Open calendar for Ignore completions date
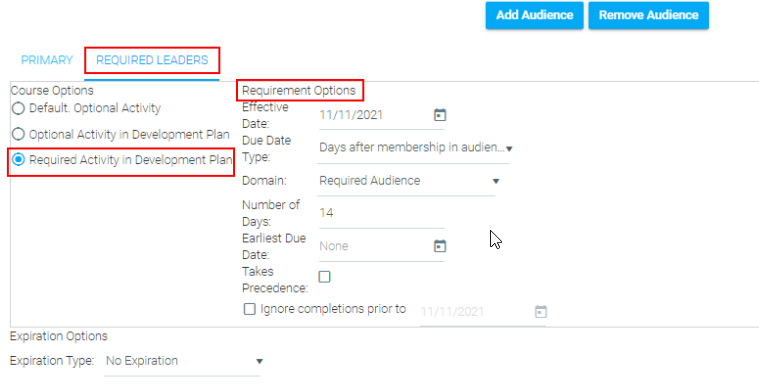This screenshot has width=759, height=385. coord(541,312)
